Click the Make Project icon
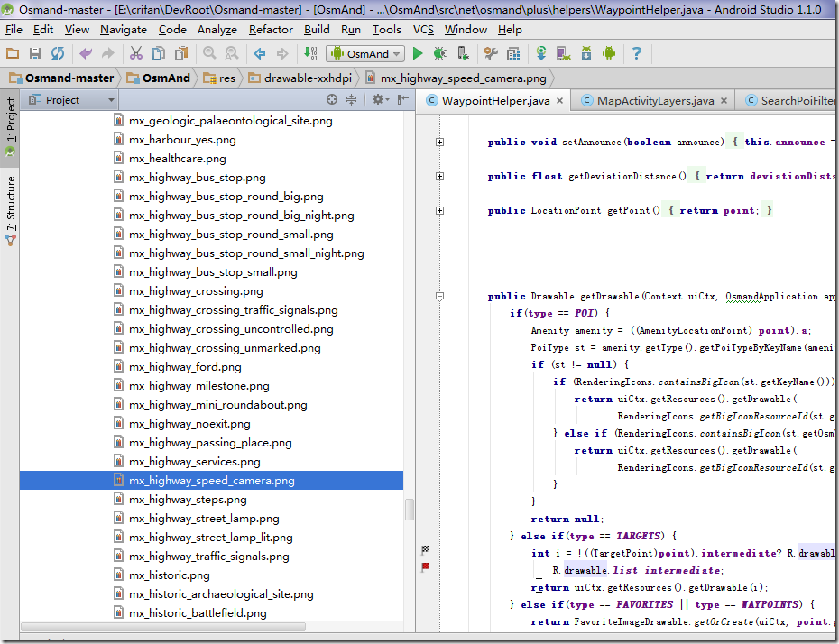The width and height of the screenshot is (839, 644). 312,54
